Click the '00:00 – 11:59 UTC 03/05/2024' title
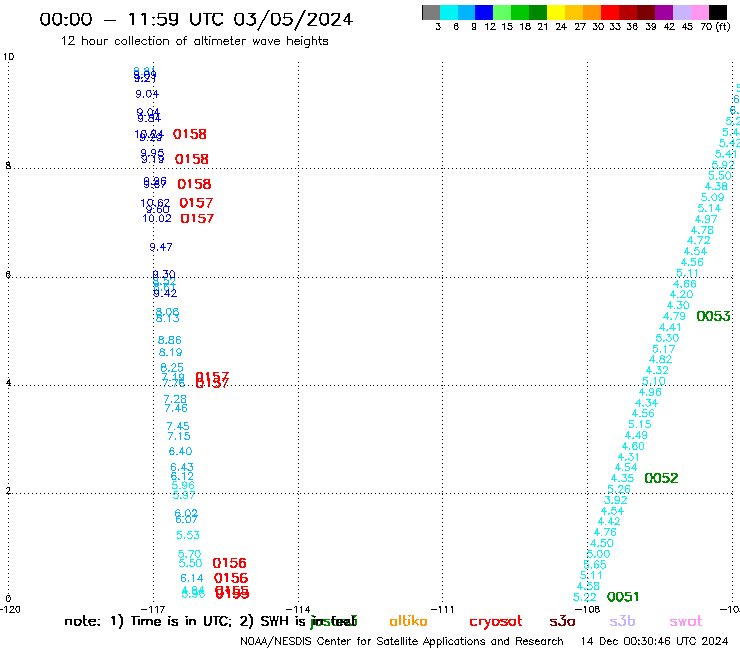The height and width of the screenshot is (650, 740). click(196, 19)
